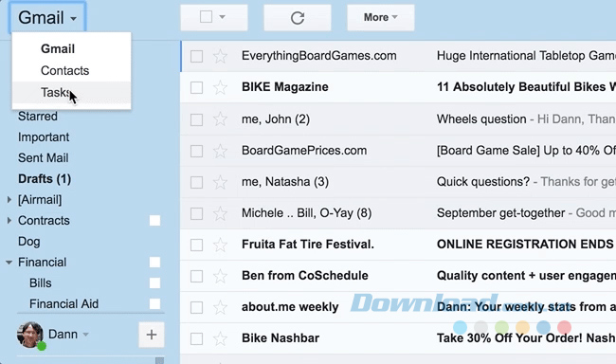This screenshot has width=616, height=364.
Task: Open the select-all checkbox dropdown arrow
Action: tap(223, 17)
